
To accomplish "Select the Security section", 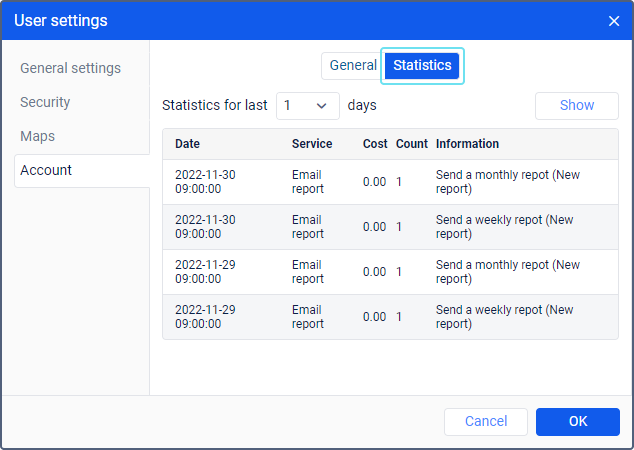I will [45, 102].
